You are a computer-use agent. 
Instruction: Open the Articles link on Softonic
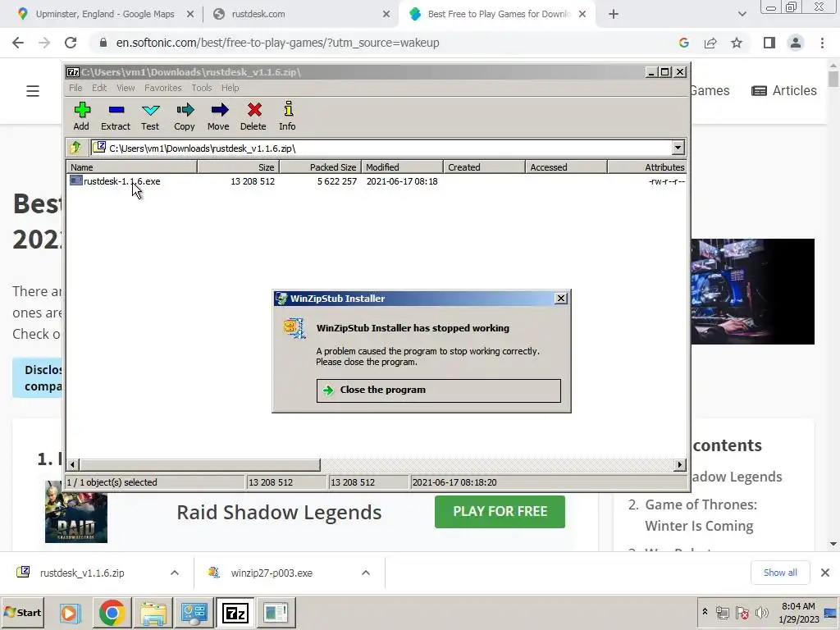click(784, 90)
